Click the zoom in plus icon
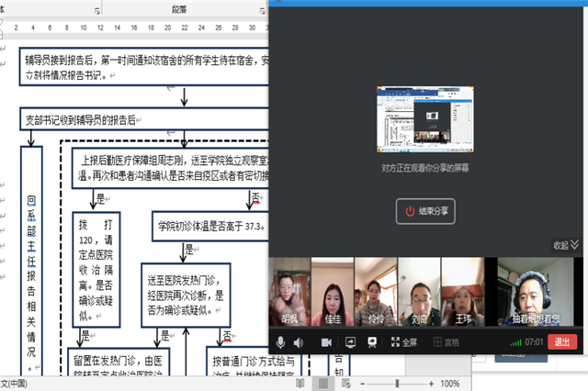The width and height of the screenshot is (588, 391). pos(429,383)
